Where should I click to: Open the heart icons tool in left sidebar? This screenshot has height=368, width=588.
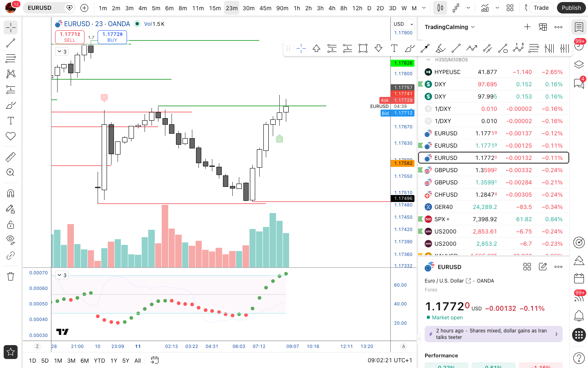coord(11,136)
